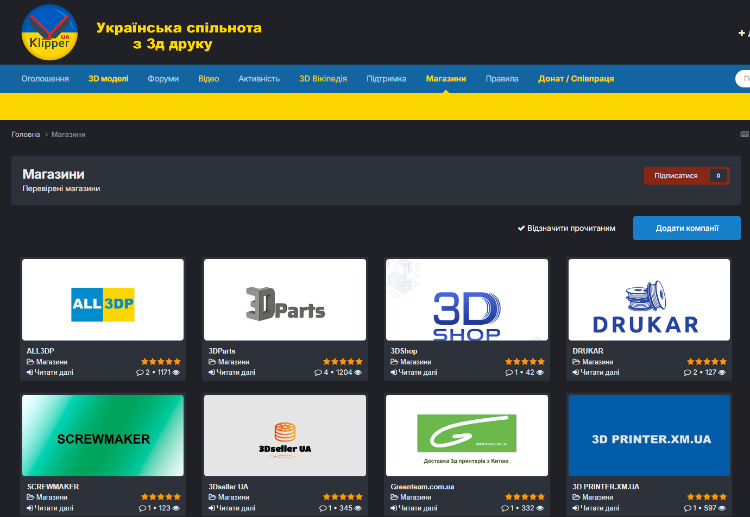Open the 3DShop logo thumbnail
The height and width of the screenshot is (517, 750).
click(467, 300)
